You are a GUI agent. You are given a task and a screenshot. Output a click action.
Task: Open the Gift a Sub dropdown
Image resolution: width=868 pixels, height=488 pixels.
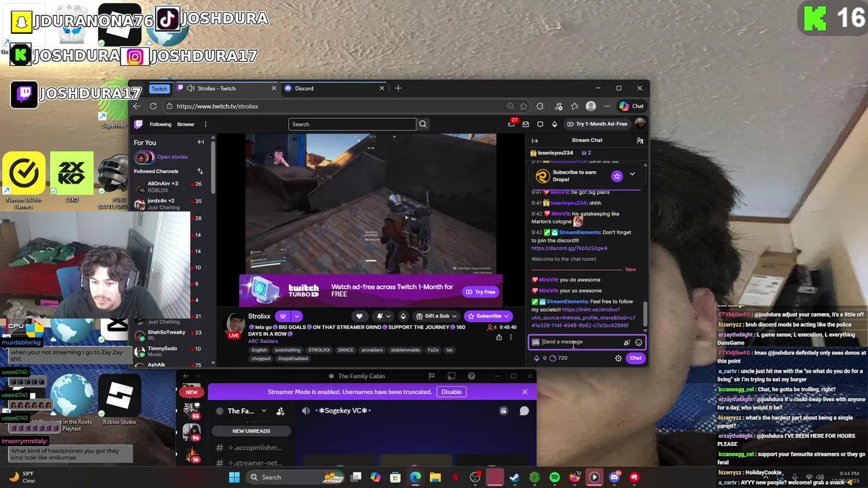(x=436, y=316)
